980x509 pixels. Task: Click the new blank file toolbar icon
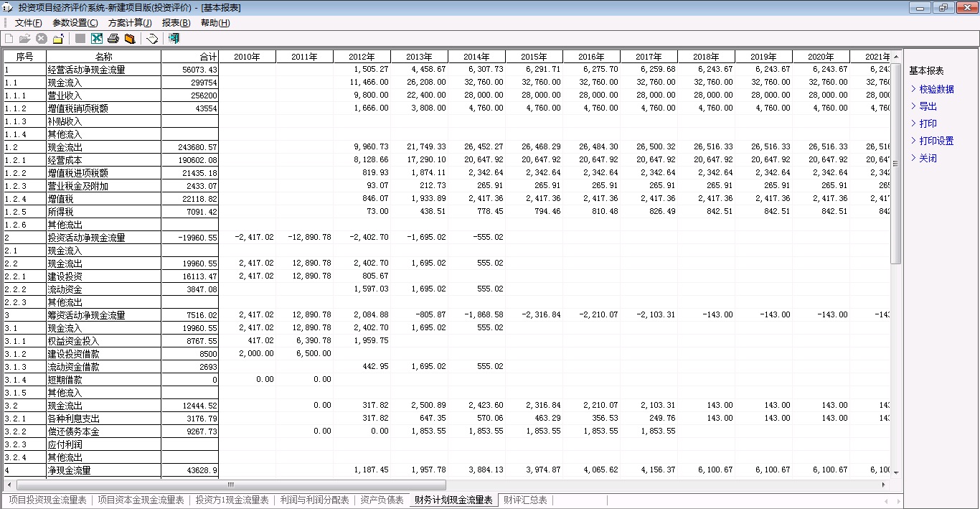(x=9, y=39)
